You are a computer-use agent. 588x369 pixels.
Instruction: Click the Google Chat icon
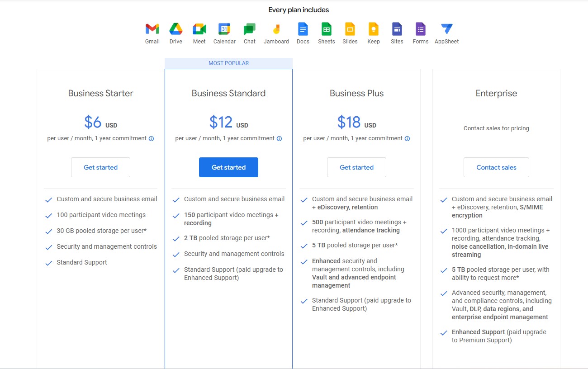click(x=249, y=29)
